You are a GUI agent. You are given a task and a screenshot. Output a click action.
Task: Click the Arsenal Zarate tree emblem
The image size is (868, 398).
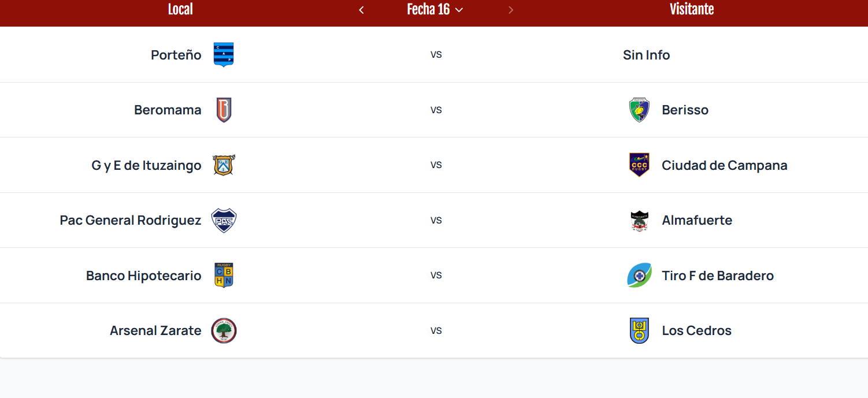click(224, 330)
